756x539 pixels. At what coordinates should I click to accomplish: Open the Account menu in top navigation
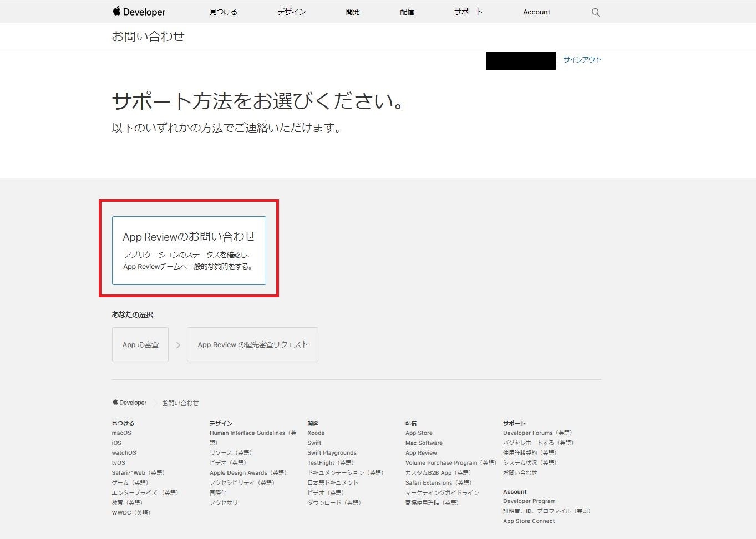click(536, 12)
